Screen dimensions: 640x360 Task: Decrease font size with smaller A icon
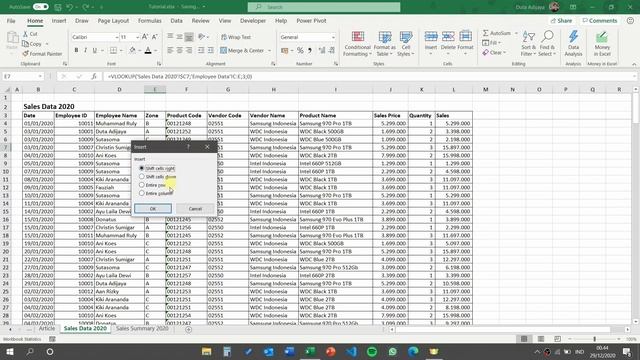click(154, 37)
